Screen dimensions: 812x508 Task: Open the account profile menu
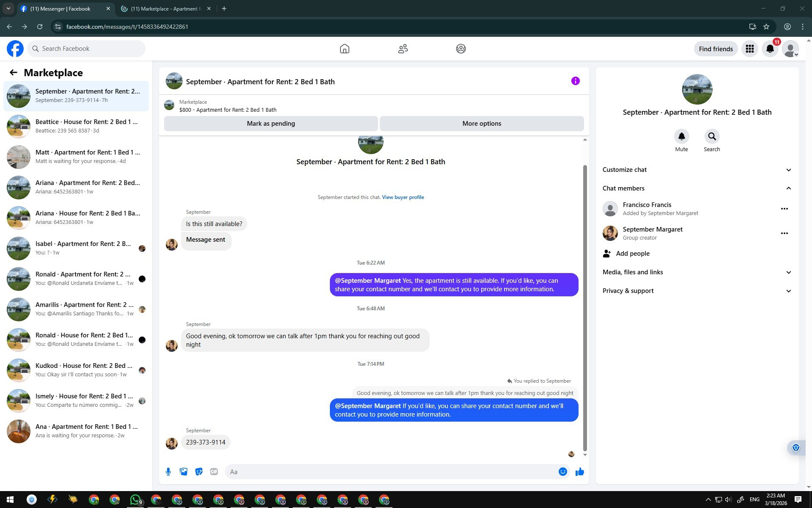[790, 49]
